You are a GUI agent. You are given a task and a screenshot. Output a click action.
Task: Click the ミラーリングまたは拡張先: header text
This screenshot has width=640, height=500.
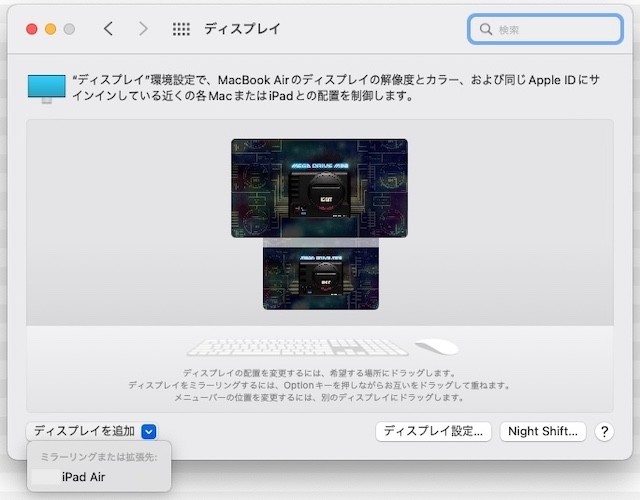99,457
